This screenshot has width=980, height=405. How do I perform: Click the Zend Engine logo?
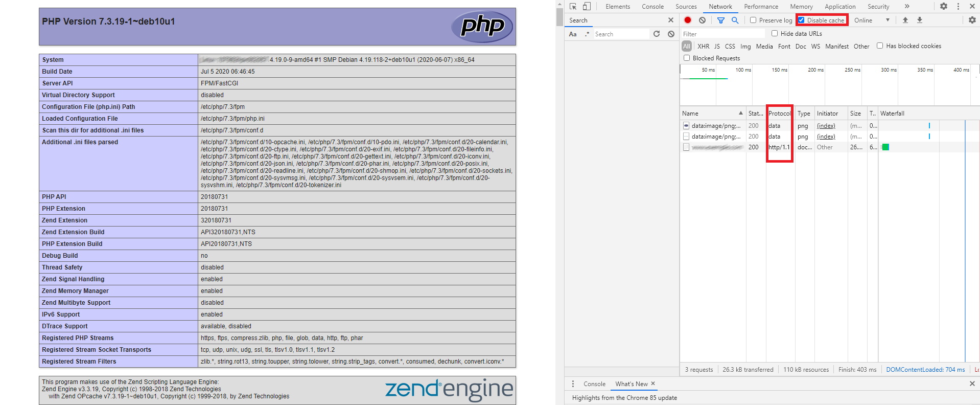coord(449,390)
